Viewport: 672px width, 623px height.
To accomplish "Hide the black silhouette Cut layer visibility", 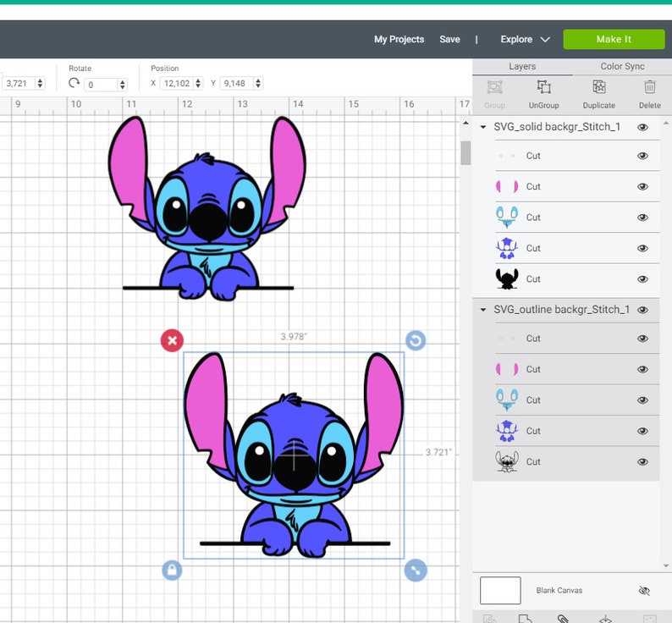I will [642, 279].
